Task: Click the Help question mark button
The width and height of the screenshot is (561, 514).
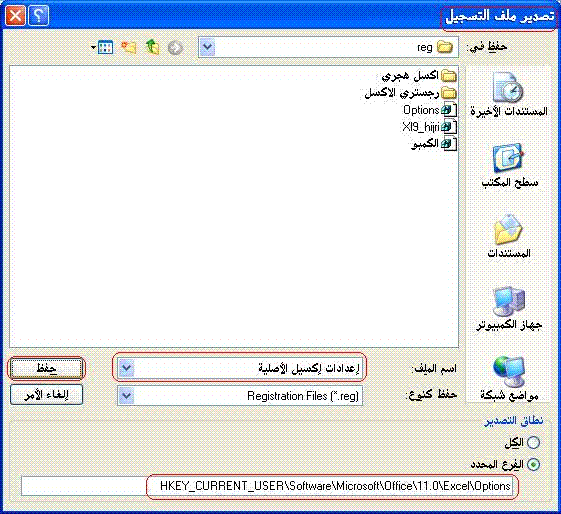Action: pos(38,16)
